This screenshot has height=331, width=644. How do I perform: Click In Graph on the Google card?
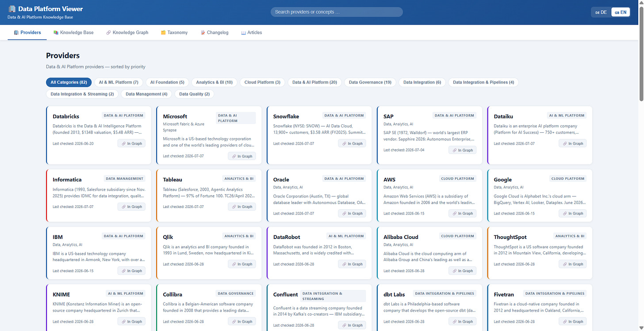click(x=573, y=213)
